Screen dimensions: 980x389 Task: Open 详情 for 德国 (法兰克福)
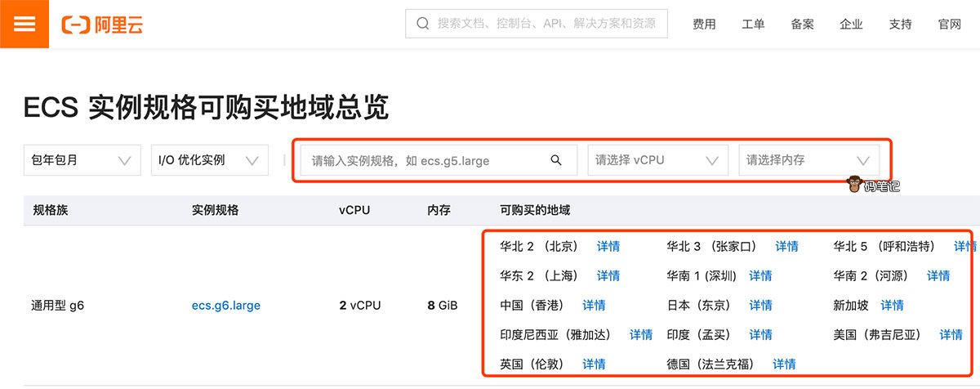(784, 364)
